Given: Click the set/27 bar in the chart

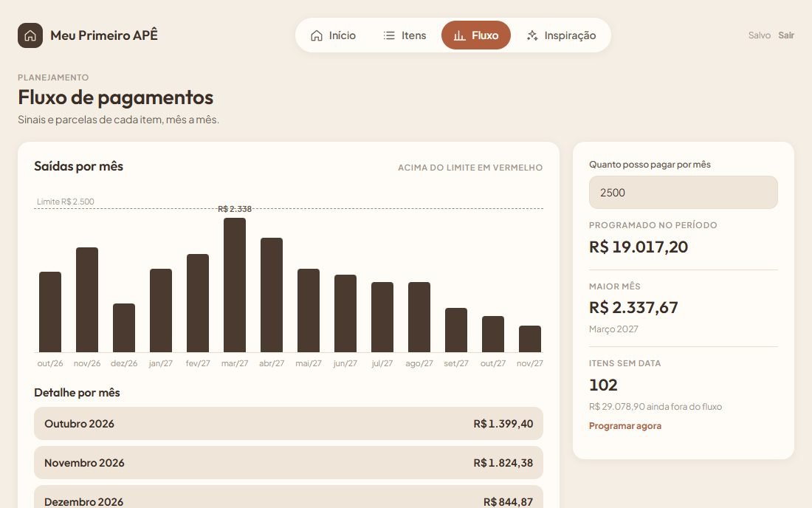Looking at the screenshot, I should coord(456,330).
